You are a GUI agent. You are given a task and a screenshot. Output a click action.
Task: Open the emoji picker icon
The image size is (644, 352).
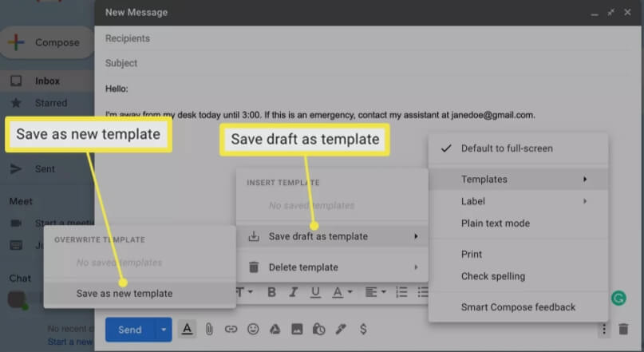[x=253, y=329]
